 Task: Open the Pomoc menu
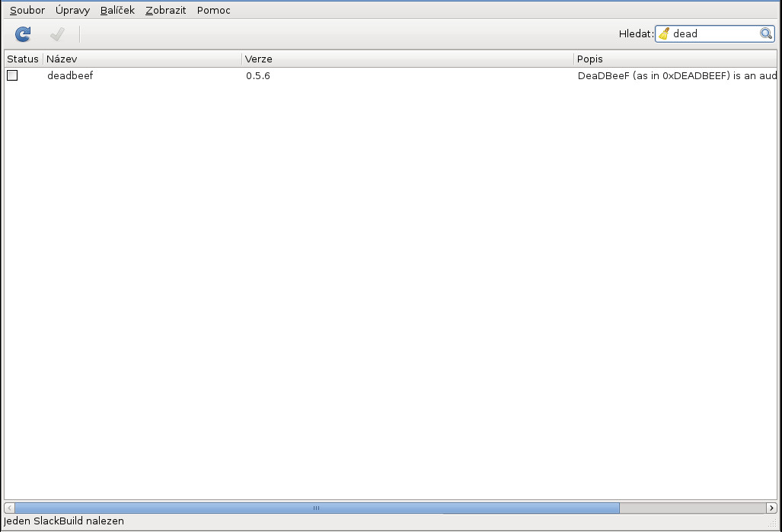(x=213, y=11)
